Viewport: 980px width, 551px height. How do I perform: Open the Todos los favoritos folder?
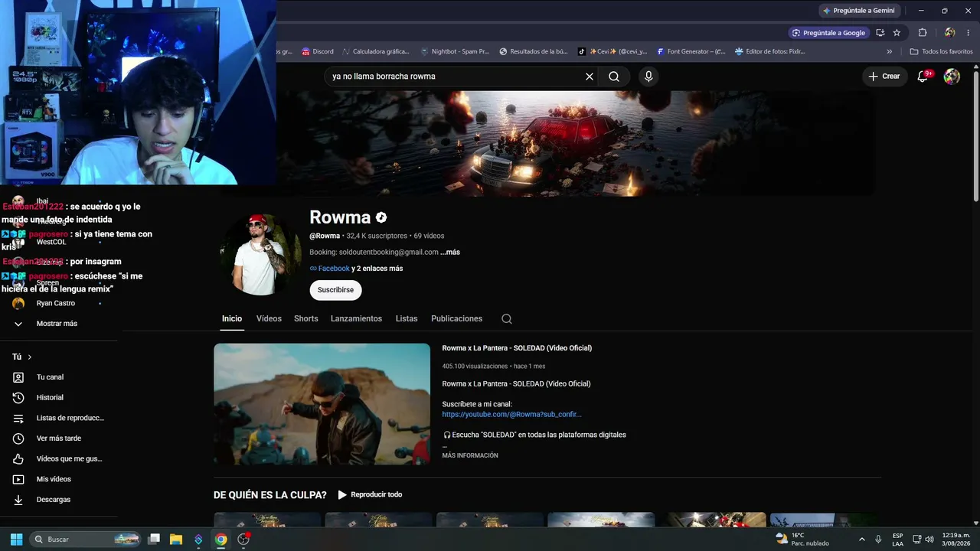click(942, 52)
